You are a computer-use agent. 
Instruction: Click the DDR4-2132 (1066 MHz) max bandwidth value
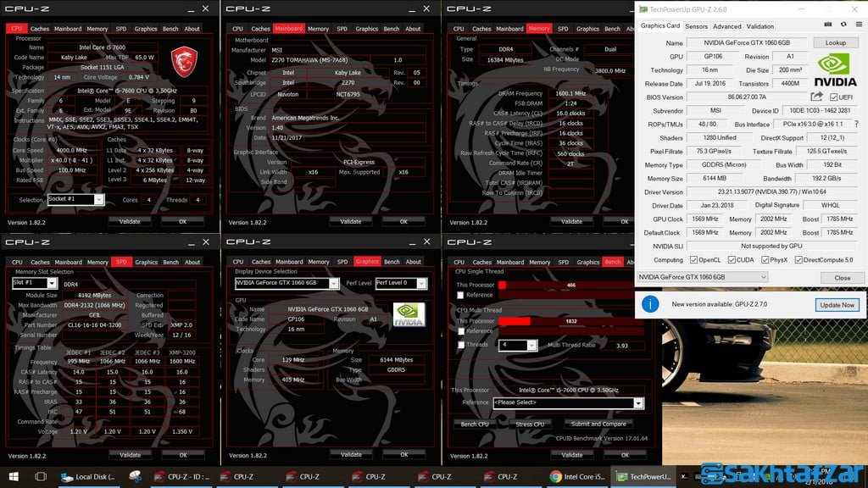tap(94, 305)
